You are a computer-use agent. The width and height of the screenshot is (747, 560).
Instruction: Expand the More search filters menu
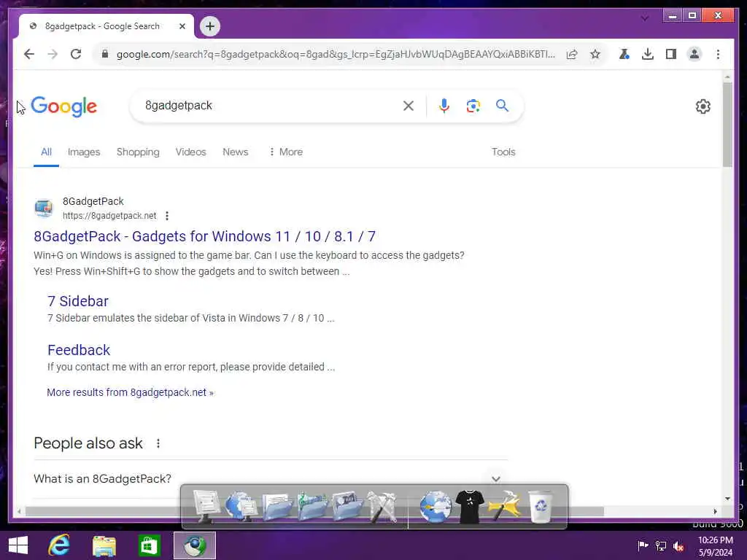(286, 152)
